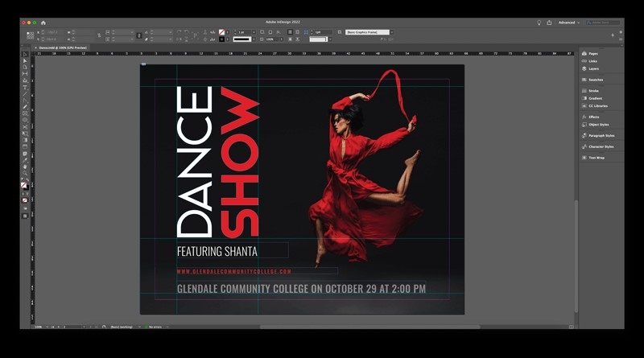
Task: Click the Effects panel button
Action: pyautogui.click(x=593, y=117)
